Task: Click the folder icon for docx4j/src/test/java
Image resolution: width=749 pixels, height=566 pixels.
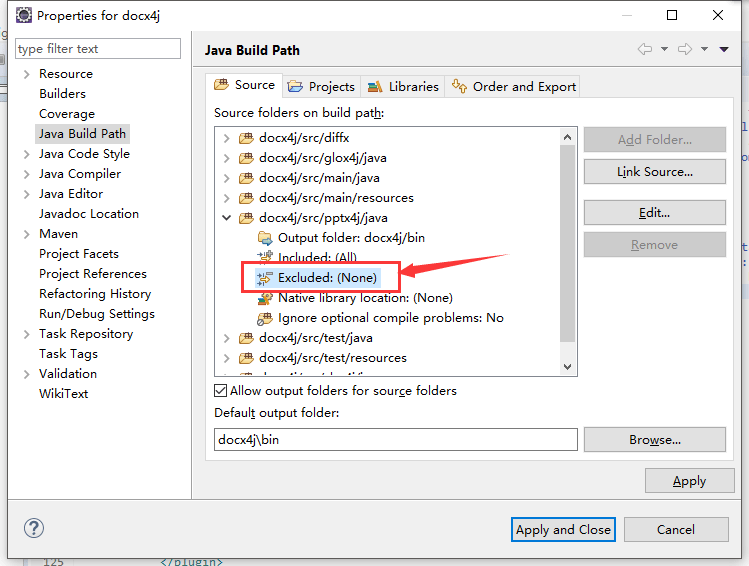Action: 246,338
